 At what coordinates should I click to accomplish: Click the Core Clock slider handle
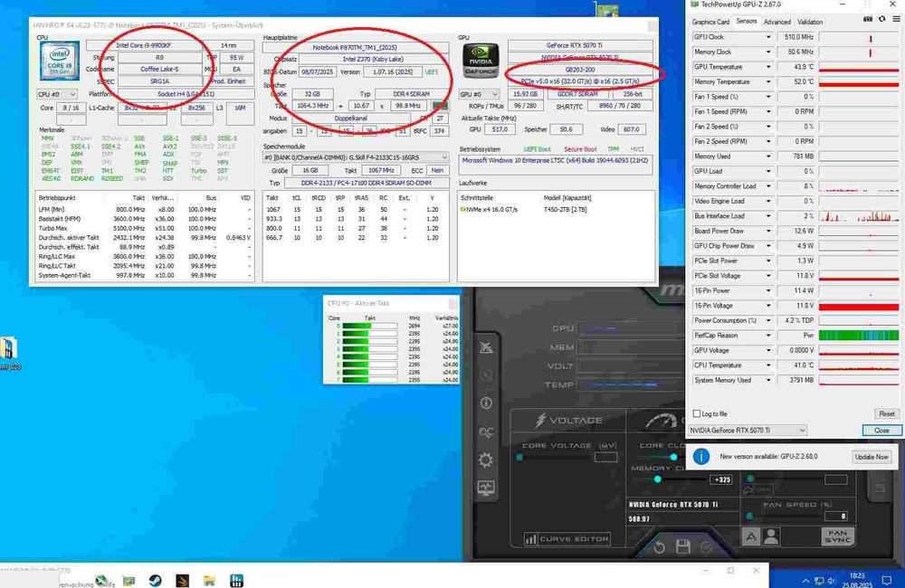point(673,457)
